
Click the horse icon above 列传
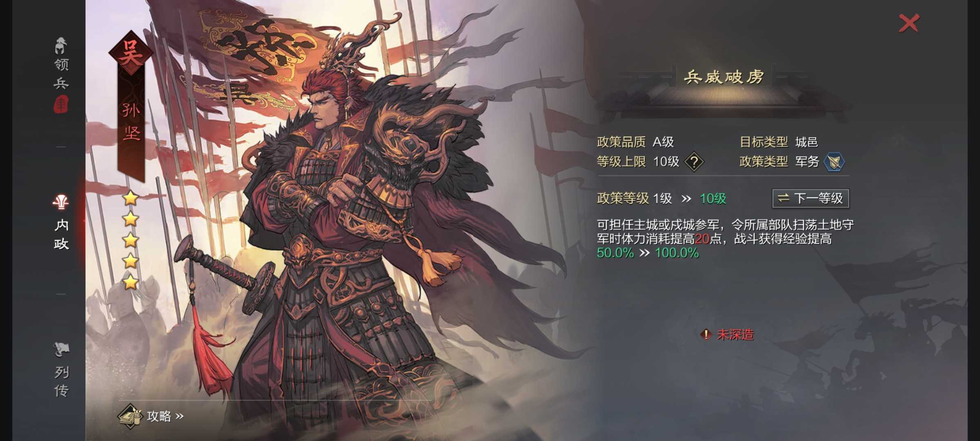pos(61,349)
